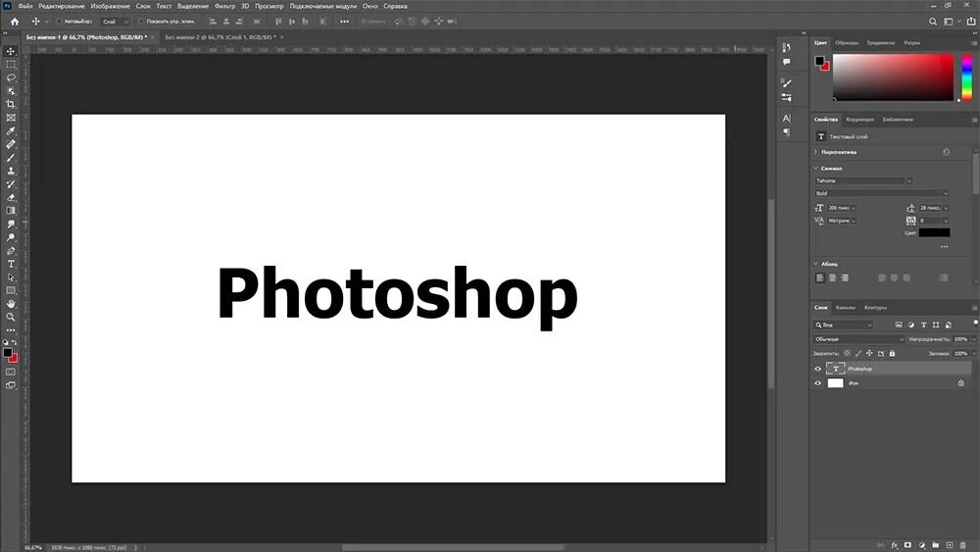Select the Frame tool
Screen dimensions: 980x552
click(x=11, y=118)
